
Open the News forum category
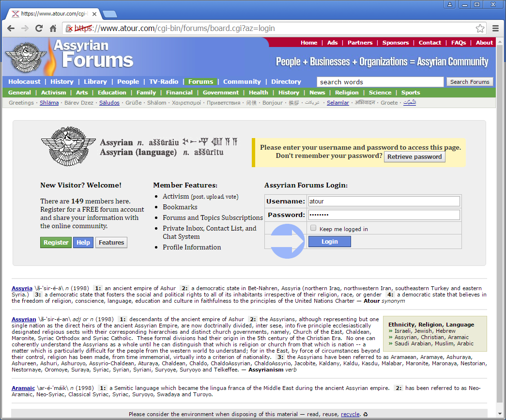tap(317, 93)
